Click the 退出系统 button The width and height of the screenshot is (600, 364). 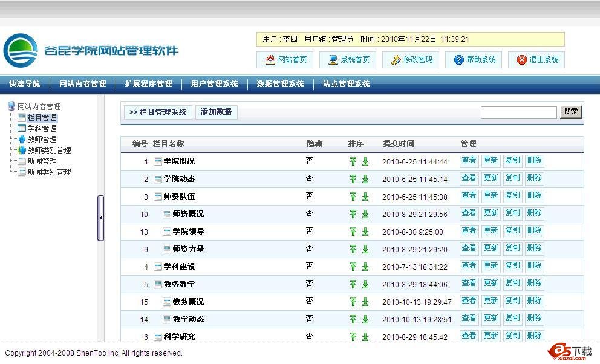(x=538, y=60)
